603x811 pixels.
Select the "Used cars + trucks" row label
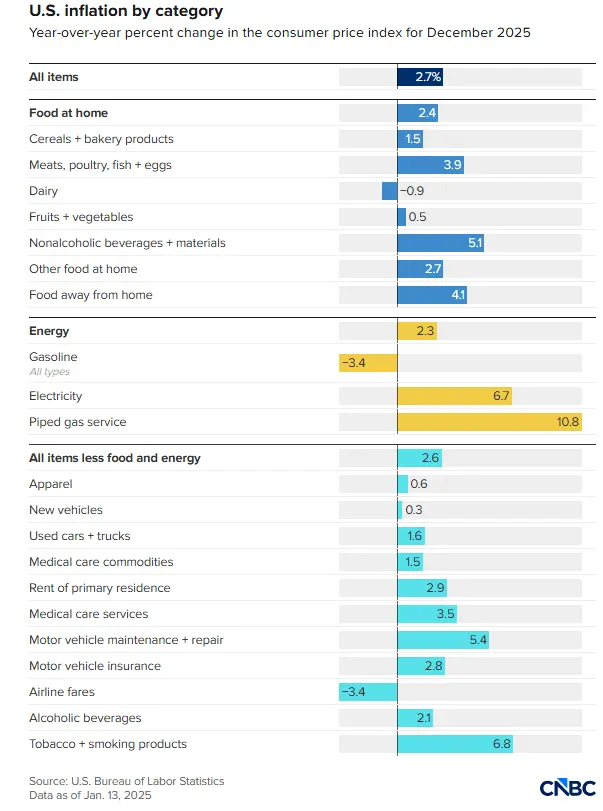coord(80,536)
